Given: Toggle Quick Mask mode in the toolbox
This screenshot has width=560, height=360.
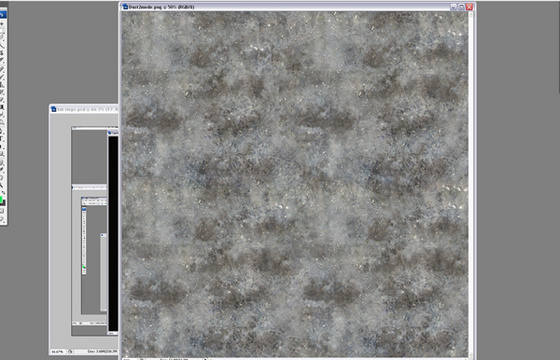Looking at the screenshot, I should (x=2, y=211).
